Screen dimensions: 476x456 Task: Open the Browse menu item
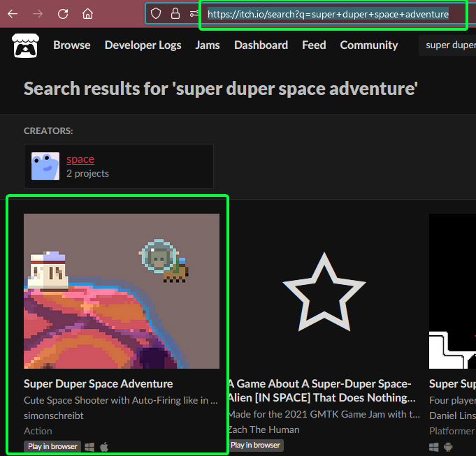click(x=72, y=45)
